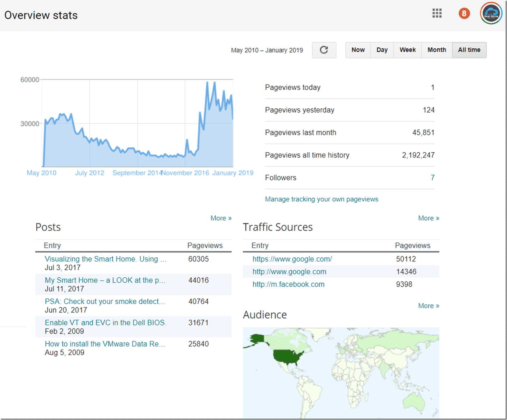Open the account profile avatar
This screenshot has width=507, height=420.
pyautogui.click(x=491, y=14)
